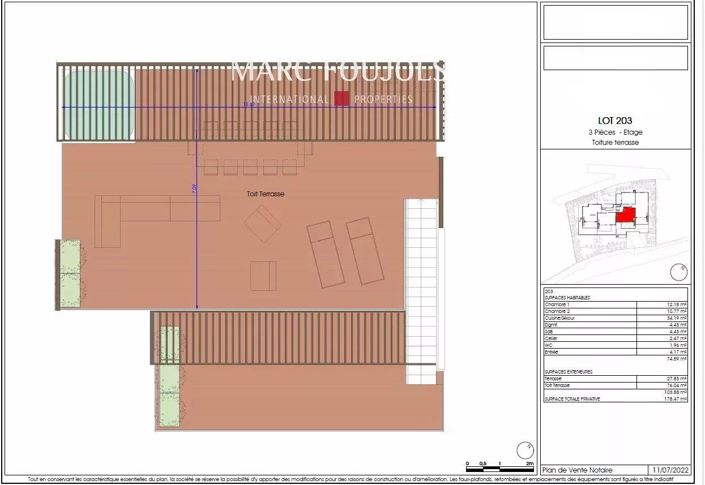This screenshot has width=705, height=485.
Task: Click the right sun lounger
Action: (x=363, y=248)
